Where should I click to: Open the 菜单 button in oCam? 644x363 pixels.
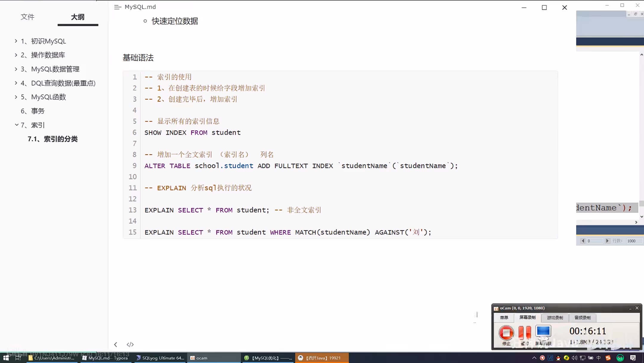[x=504, y=318]
